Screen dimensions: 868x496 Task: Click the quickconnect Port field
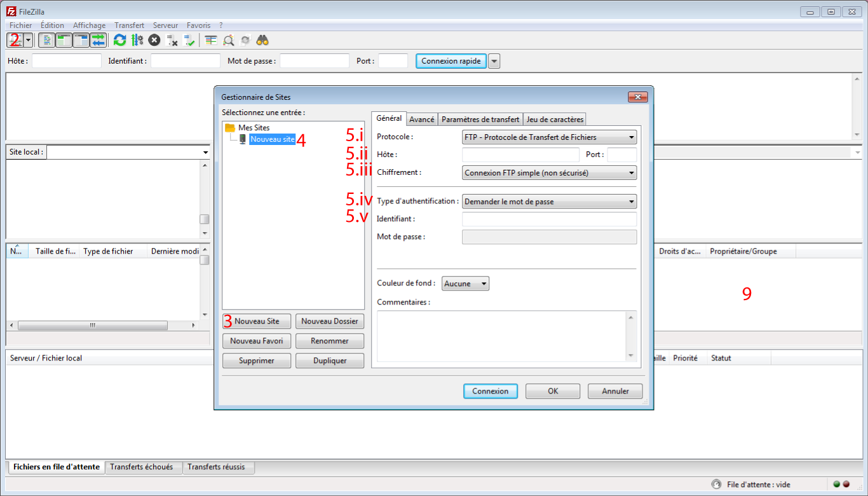pos(393,61)
